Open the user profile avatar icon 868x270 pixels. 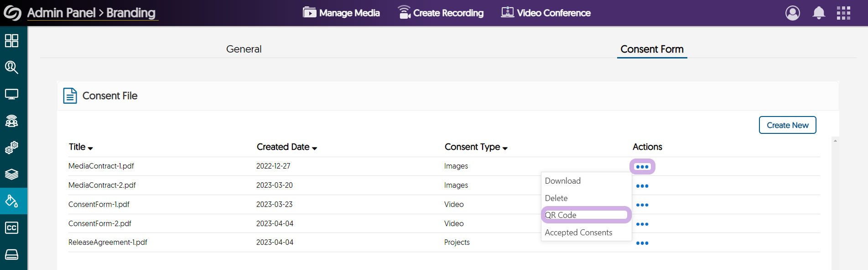(792, 13)
